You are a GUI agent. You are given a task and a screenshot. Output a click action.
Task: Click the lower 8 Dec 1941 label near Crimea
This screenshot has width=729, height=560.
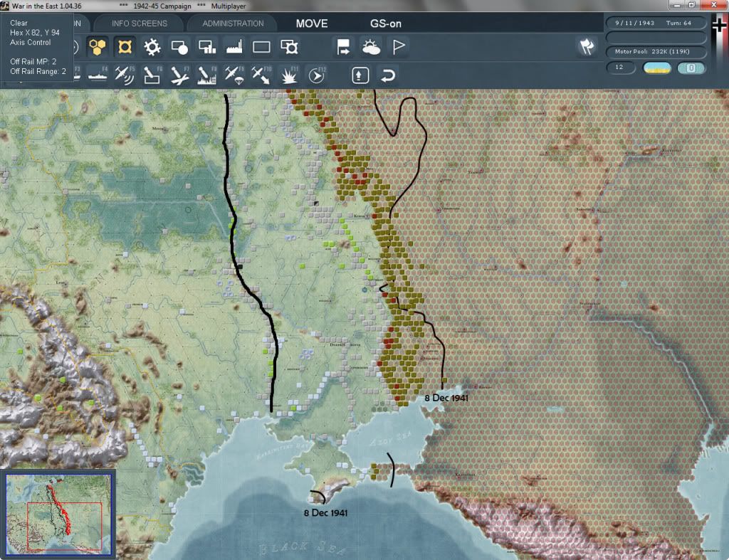pyautogui.click(x=325, y=512)
